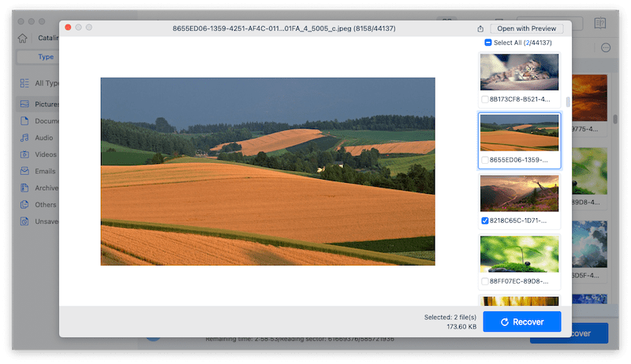Close the preview window with red button

click(68, 28)
